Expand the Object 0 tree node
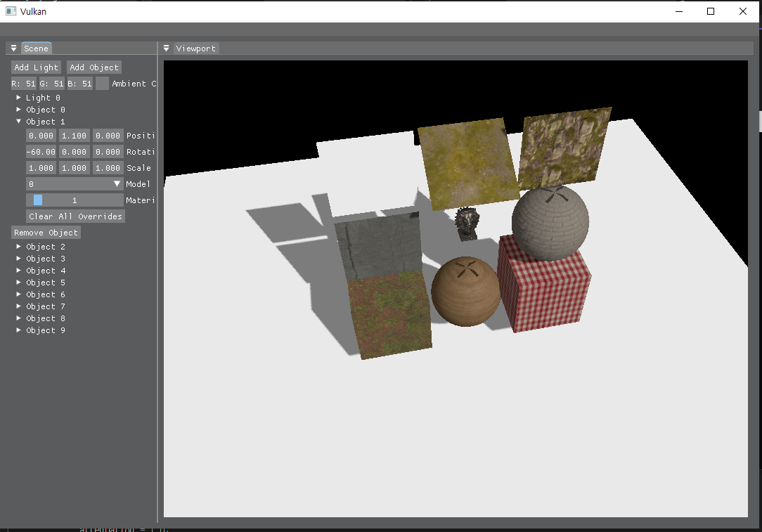The image size is (762, 532). (19, 110)
